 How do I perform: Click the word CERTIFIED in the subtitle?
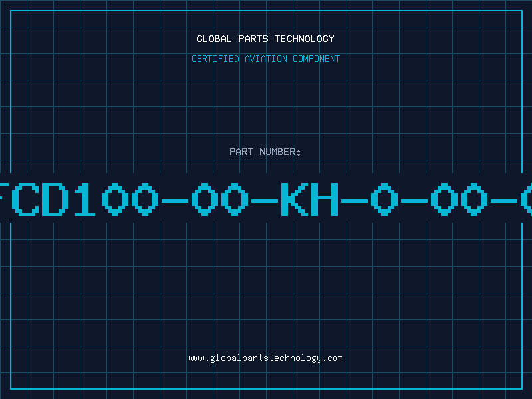point(215,59)
